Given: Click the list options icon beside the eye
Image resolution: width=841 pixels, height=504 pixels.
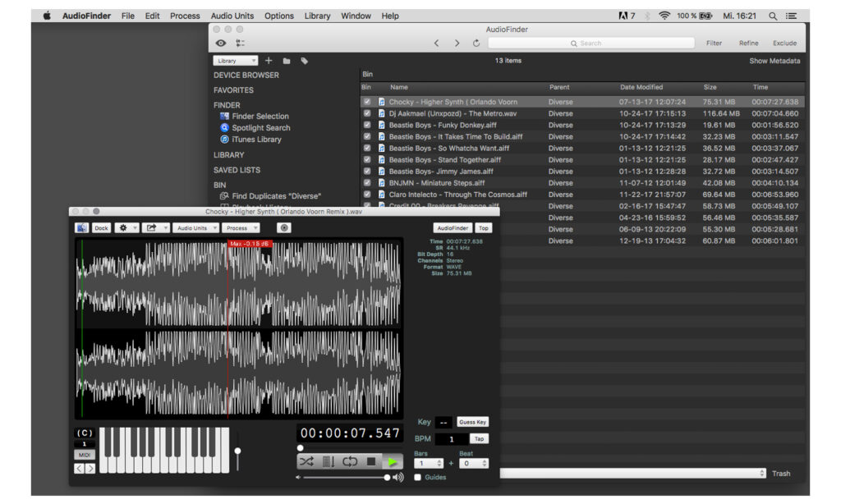Looking at the screenshot, I should click(x=241, y=43).
